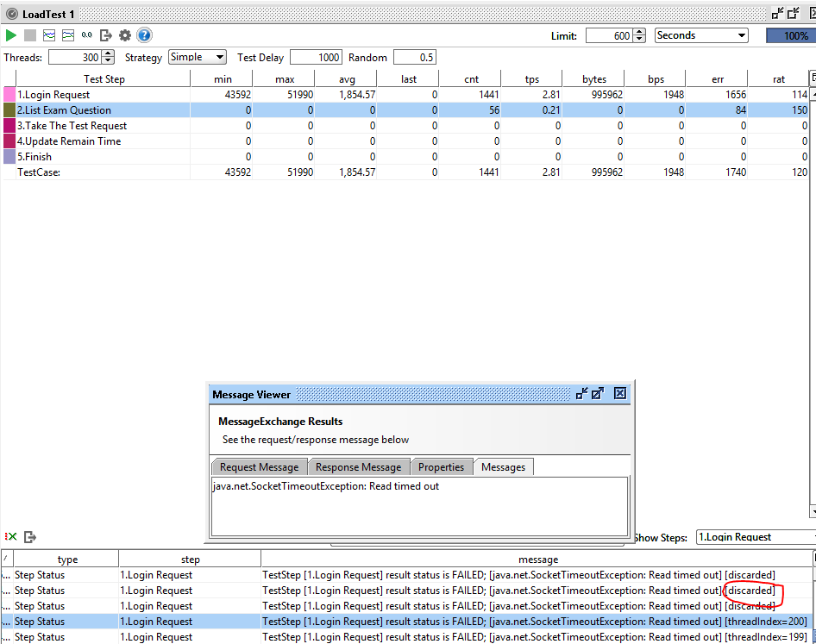Open the statistics history graph icon

(x=67, y=35)
